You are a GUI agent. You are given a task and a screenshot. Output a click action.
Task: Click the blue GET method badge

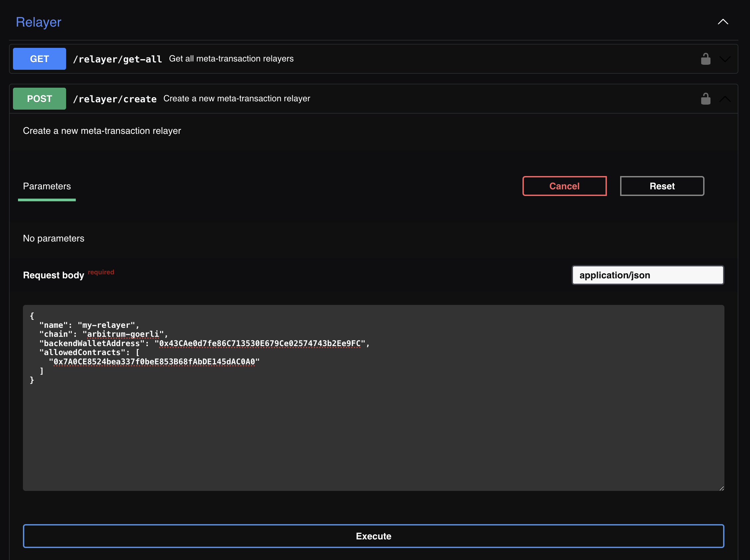pyautogui.click(x=39, y=59)
